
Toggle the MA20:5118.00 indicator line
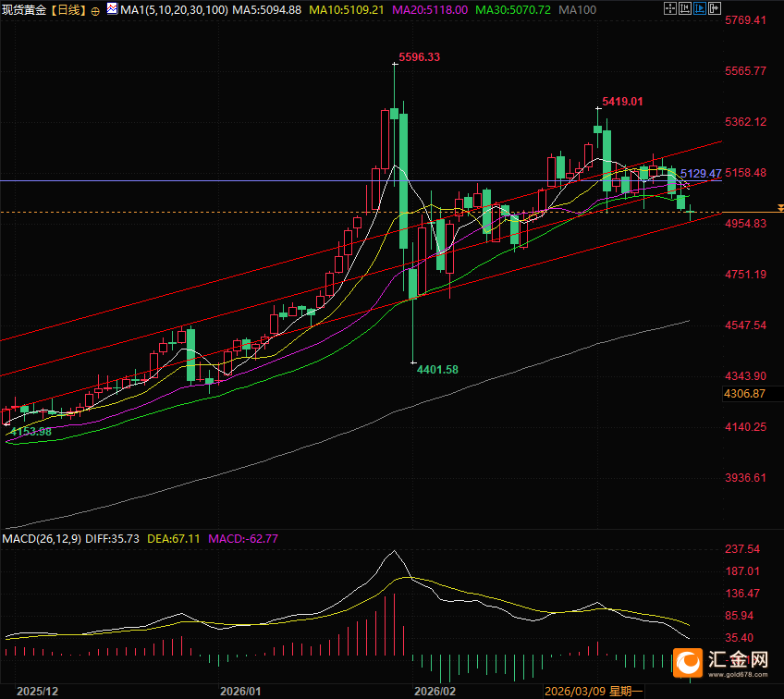(x=430, y=10)
